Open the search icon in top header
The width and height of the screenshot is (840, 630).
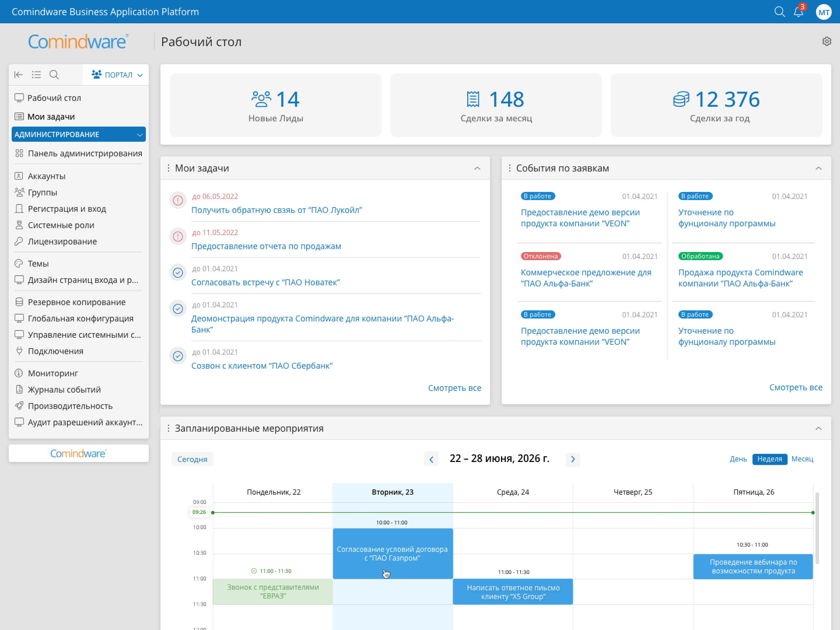click(x=779, y=12)
